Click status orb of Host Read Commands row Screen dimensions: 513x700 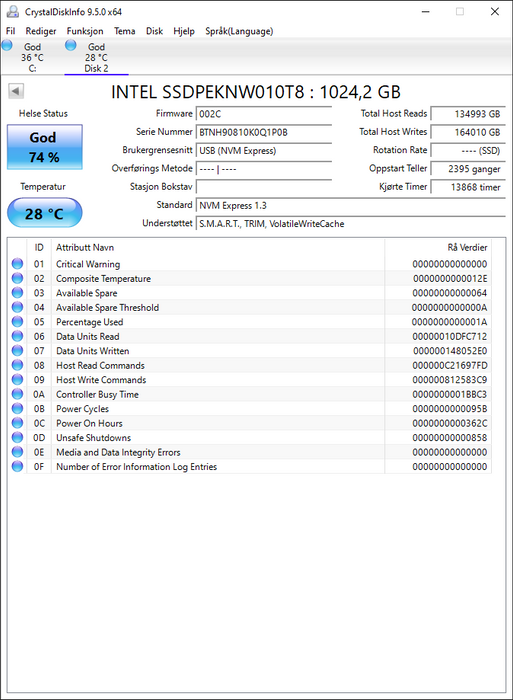[x=17, y=365]
